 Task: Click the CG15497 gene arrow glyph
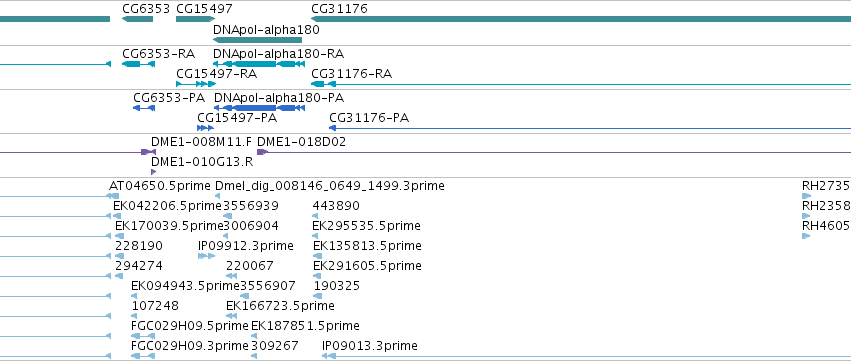coord(196,19)
